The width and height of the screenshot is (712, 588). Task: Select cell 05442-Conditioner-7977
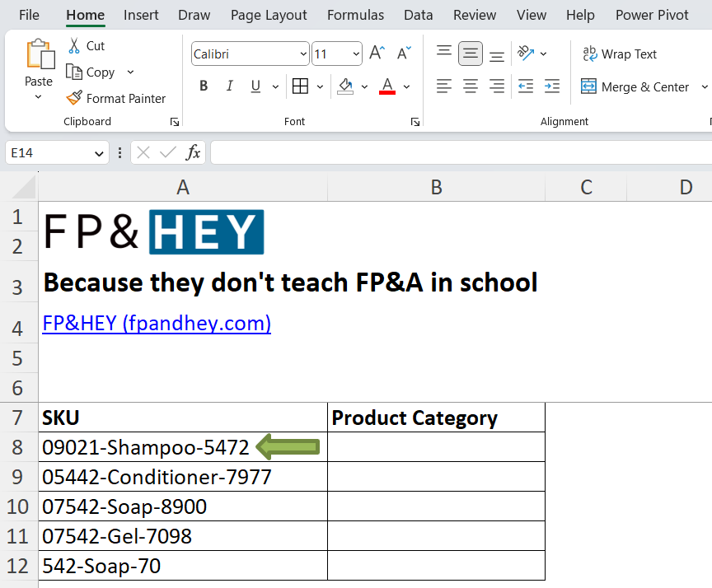[183, 476]
